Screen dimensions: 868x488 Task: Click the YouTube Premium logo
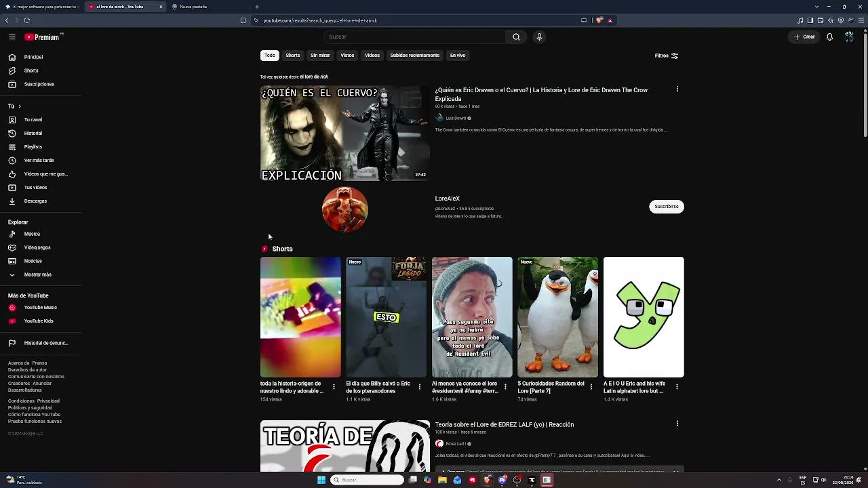43,37
